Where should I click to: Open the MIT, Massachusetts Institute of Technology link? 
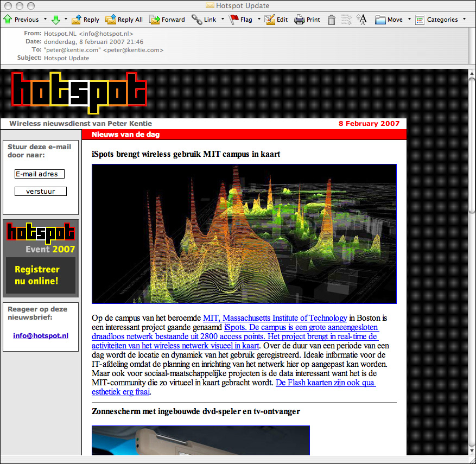275,318
